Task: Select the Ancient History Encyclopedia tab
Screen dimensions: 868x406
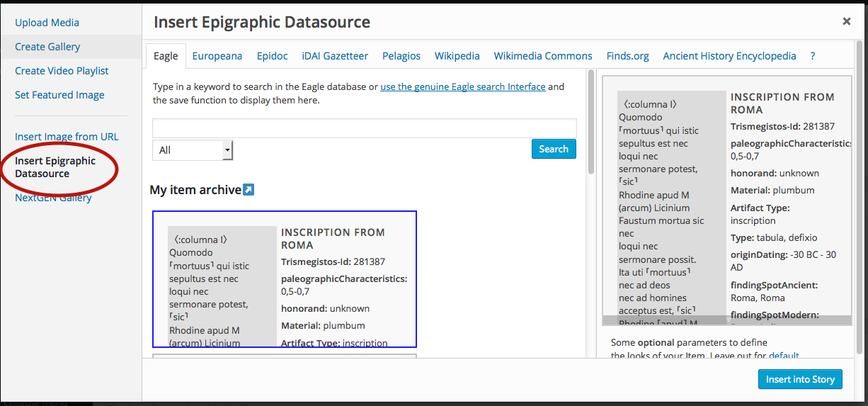Action: 729,56
